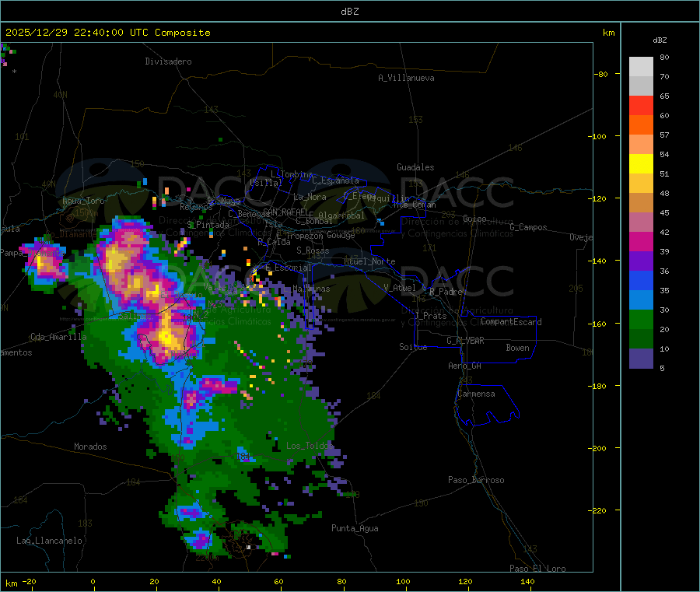Click the royal blue legend band beside 36
700x592 pixels.
coord(641,280)
